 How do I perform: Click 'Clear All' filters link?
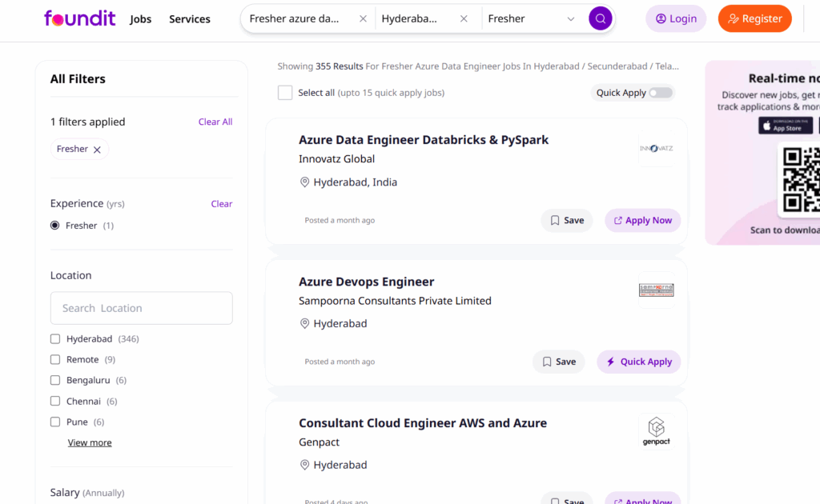215,122
